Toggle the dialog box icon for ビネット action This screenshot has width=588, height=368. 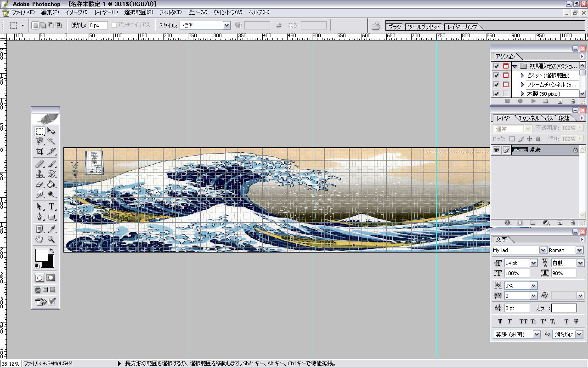pyautogui.click(x=506, y=75)
